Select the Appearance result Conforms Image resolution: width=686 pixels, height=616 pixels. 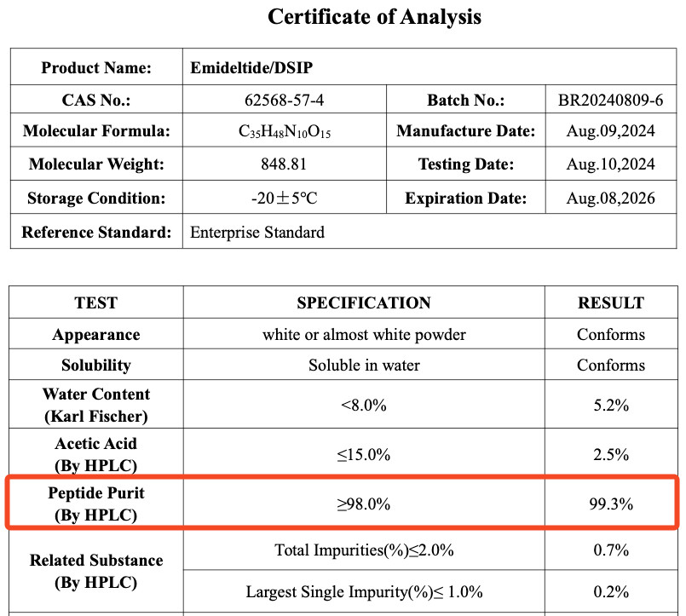point(611,334)
